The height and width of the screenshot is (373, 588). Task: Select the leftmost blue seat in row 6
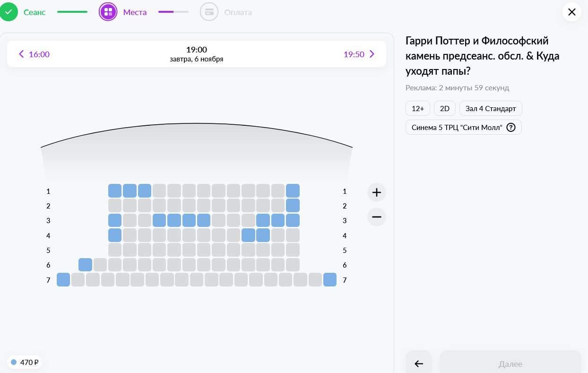pyautogui.click(x=85, y=265)
